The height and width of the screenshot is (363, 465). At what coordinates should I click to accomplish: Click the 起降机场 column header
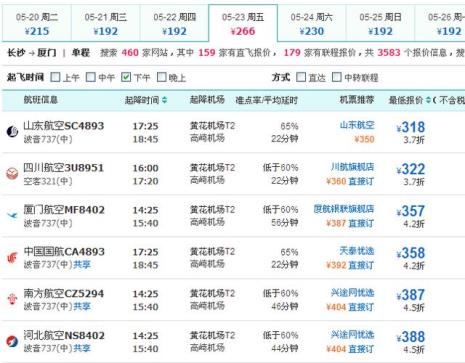tap(207, 100)
